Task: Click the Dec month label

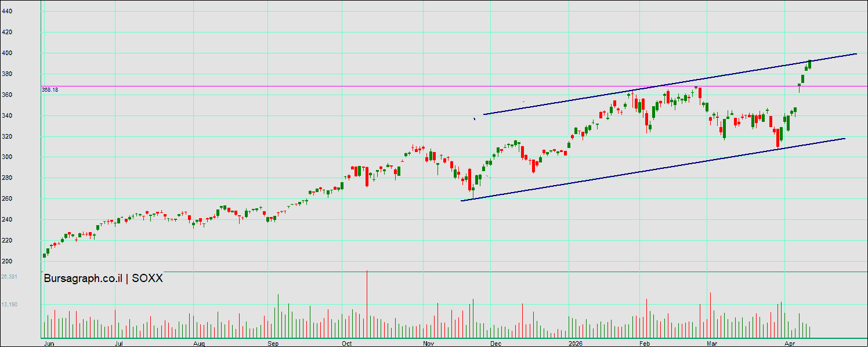Action: (495, 343)
